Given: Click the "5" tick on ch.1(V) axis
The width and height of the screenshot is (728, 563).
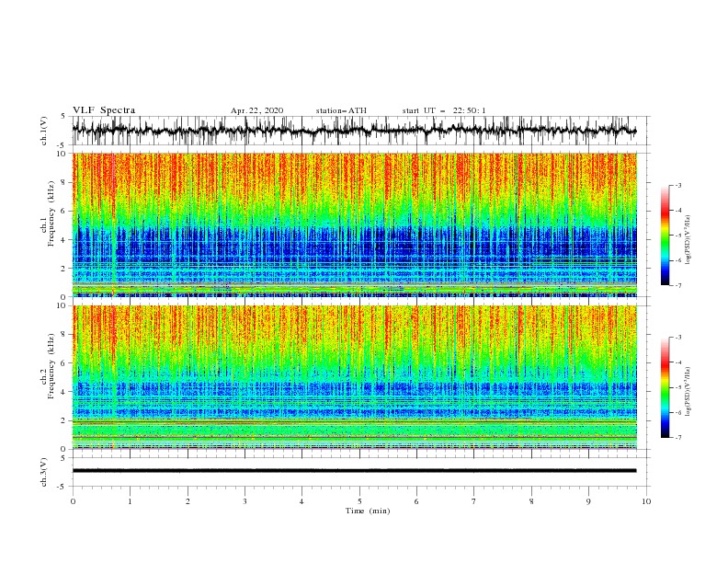Looking at the screenshot, I should pyautogui.click(x=63, y=117).
